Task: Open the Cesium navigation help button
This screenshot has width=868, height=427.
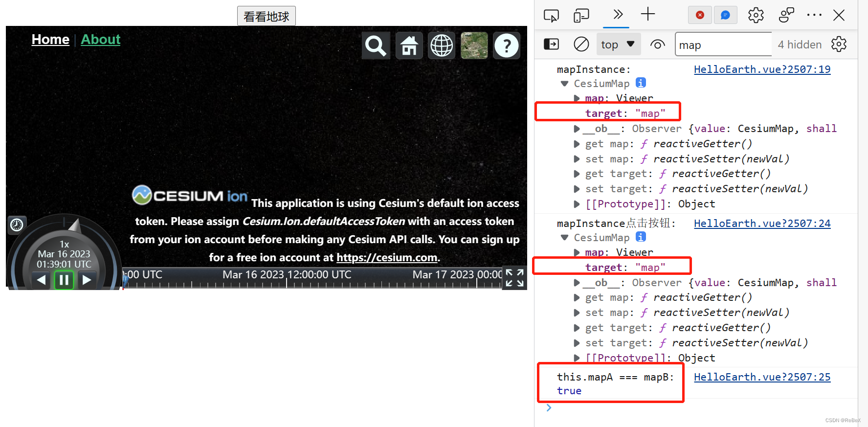Action: [507, 45]
